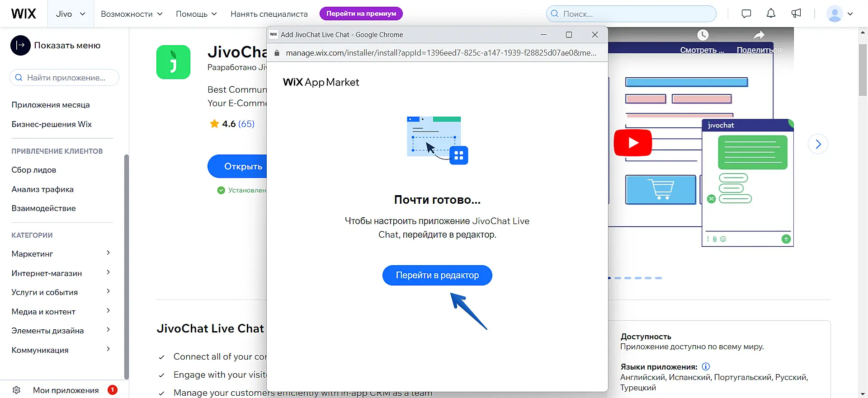Click the page vertical scrollbar thumb
This screenshot has width=868, height=398.
863,70
